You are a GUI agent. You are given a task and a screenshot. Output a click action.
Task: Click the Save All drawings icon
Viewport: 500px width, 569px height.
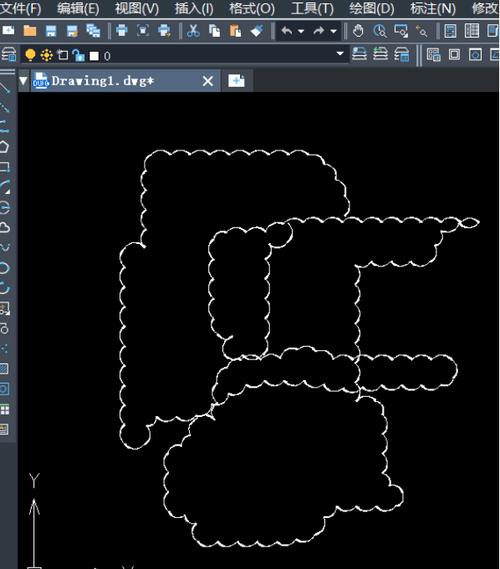pos(93,31)
